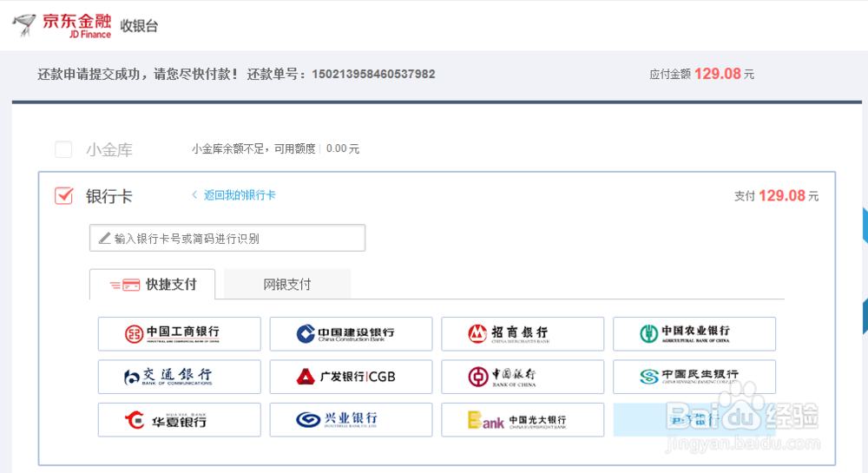The width and height of the screenshot is (868, 473).
Task: Click the back chevron beside 返回我的银行卡
Action: coord(194,195)
